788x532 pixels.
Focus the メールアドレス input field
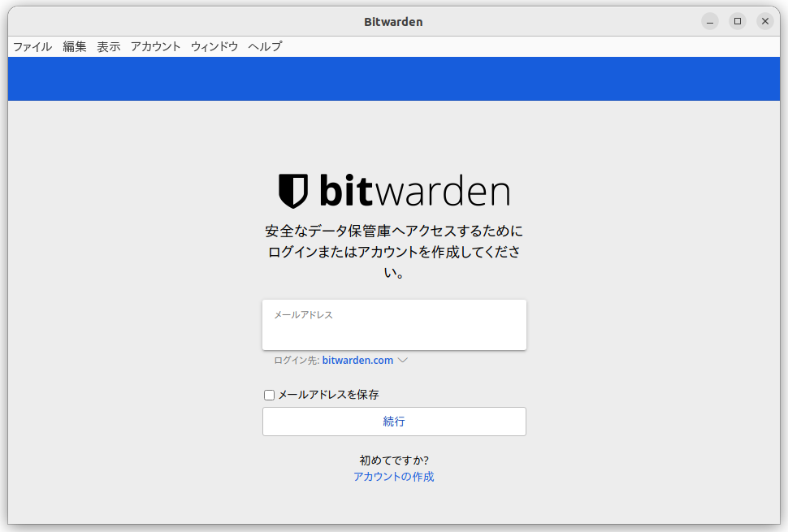pos(394,325)
